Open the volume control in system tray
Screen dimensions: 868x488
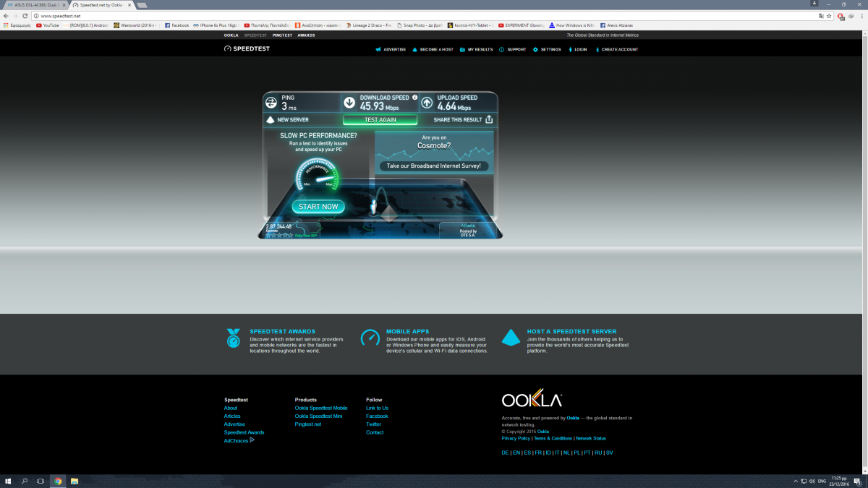(811, 481)
